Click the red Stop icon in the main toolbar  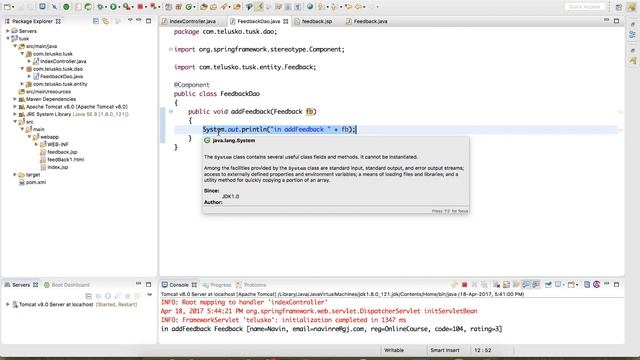[x=140, y=7]
